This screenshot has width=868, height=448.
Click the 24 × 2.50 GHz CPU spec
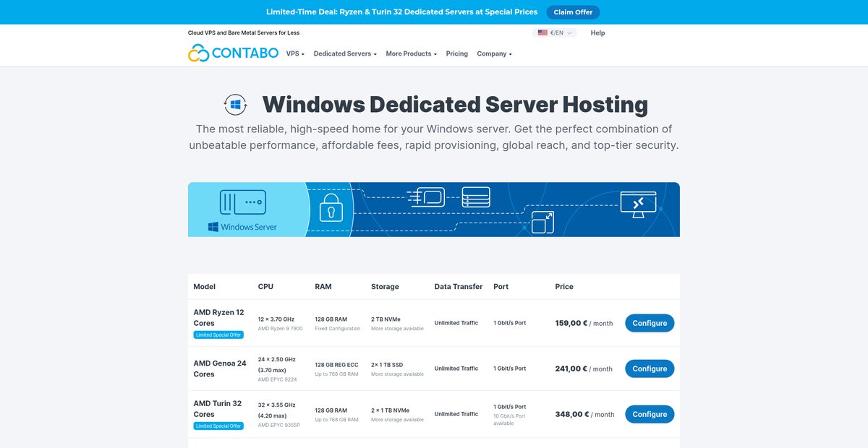(277, 359)
